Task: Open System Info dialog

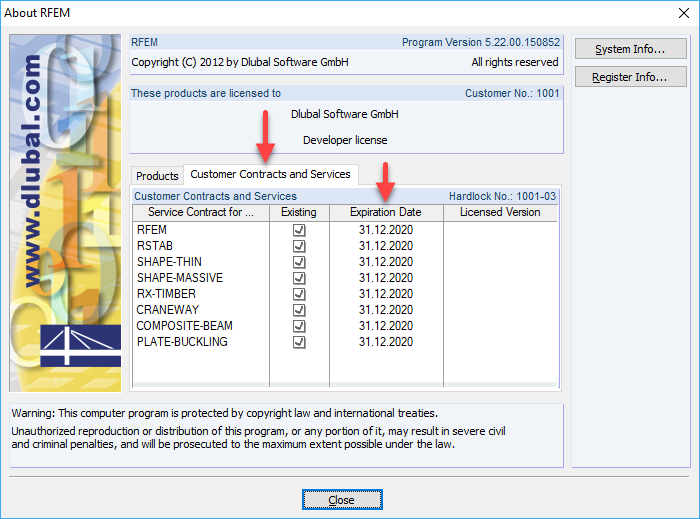Action: pos(630,49)
